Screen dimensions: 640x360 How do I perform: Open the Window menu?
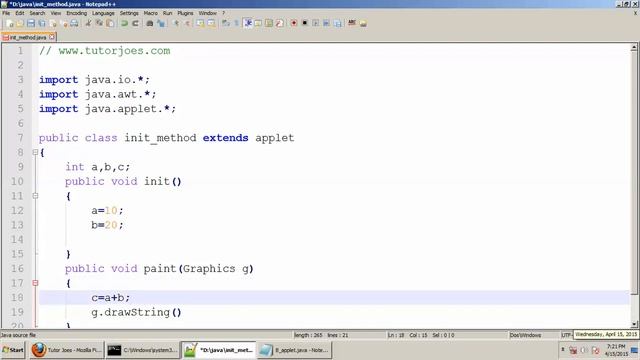(x=208, y=13)
